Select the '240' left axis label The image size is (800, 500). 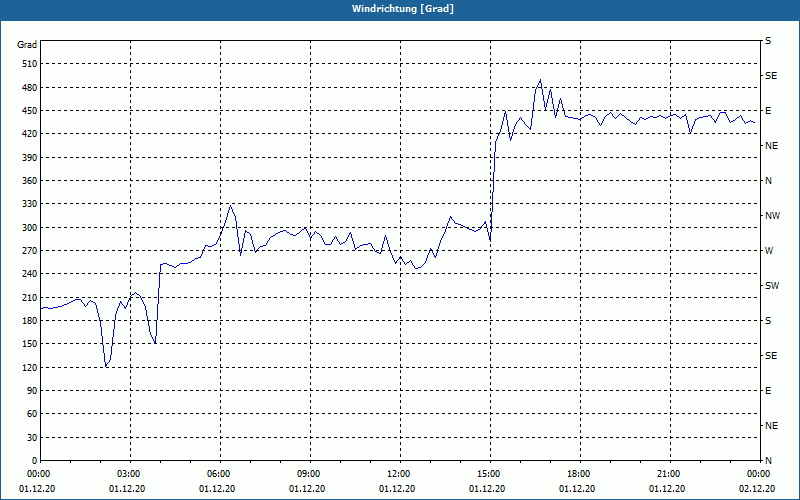[x=30, y=274]
